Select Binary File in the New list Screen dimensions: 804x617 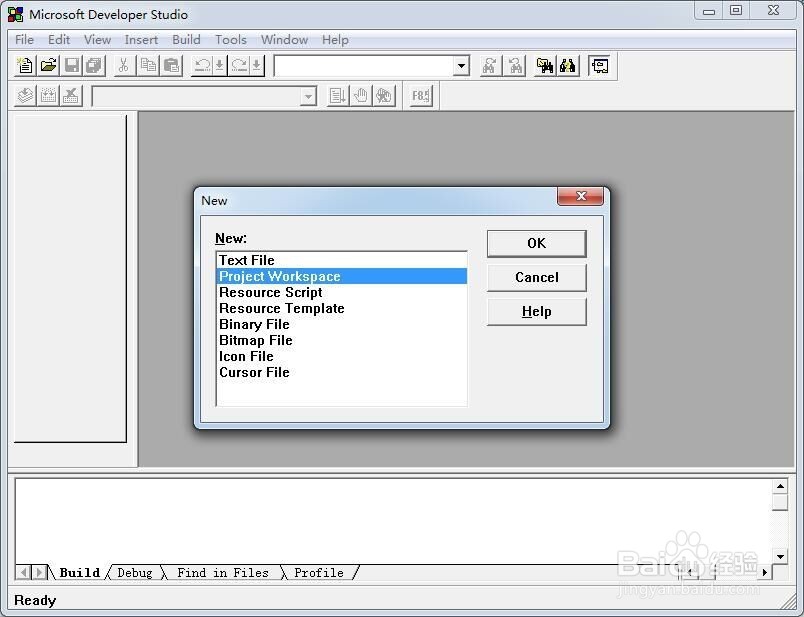342,324
